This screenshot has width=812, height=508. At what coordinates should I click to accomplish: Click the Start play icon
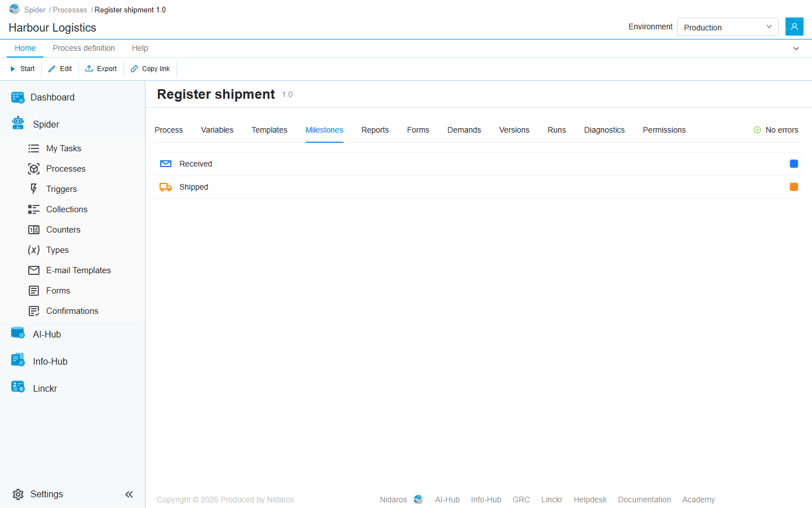tap(12, 69)
